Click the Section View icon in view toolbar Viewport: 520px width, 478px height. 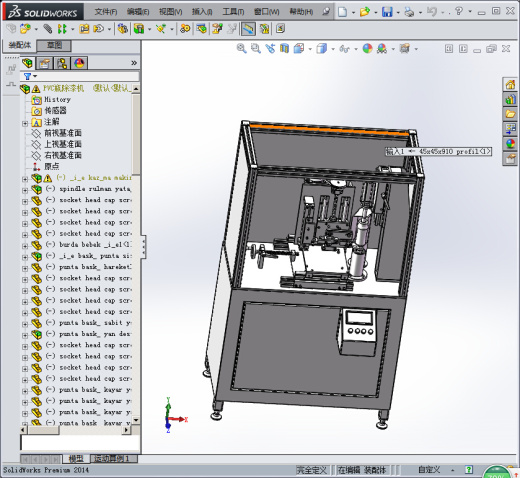tap(284, 49)
